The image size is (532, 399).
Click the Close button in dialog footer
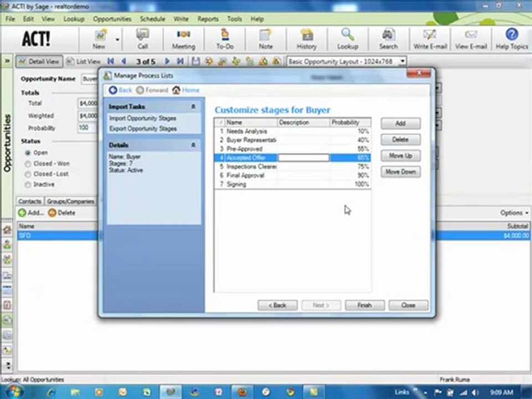408,305
